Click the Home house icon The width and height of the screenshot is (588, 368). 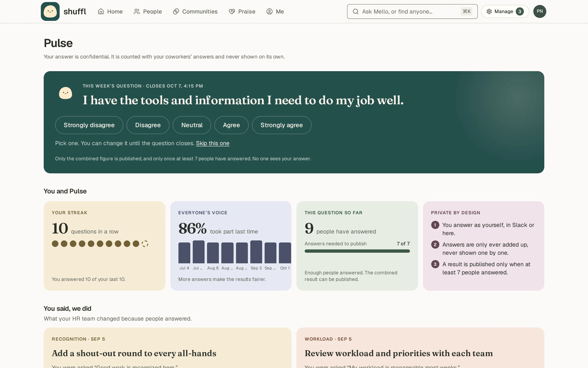click(101, 11)
